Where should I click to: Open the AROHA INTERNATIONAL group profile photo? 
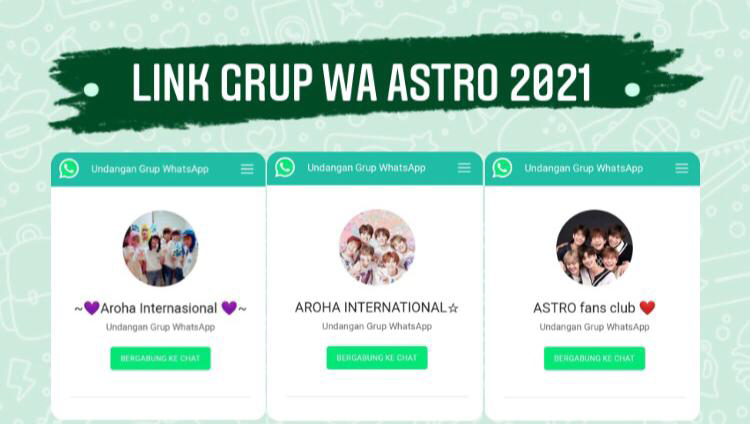(x=377, y=247)
